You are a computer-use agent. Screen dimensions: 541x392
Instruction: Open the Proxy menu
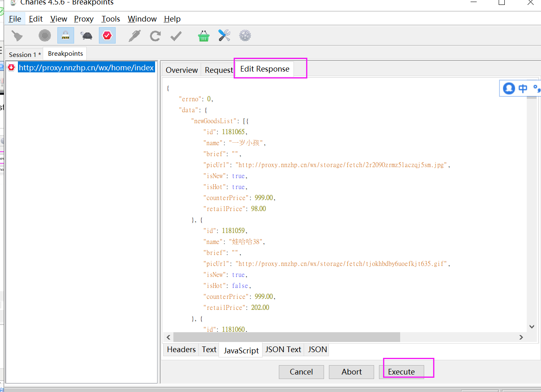(84, 19)
